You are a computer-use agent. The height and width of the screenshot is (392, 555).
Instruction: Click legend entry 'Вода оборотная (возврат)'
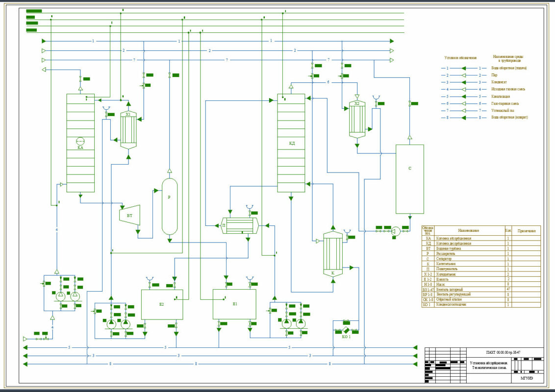click(509, 118)
